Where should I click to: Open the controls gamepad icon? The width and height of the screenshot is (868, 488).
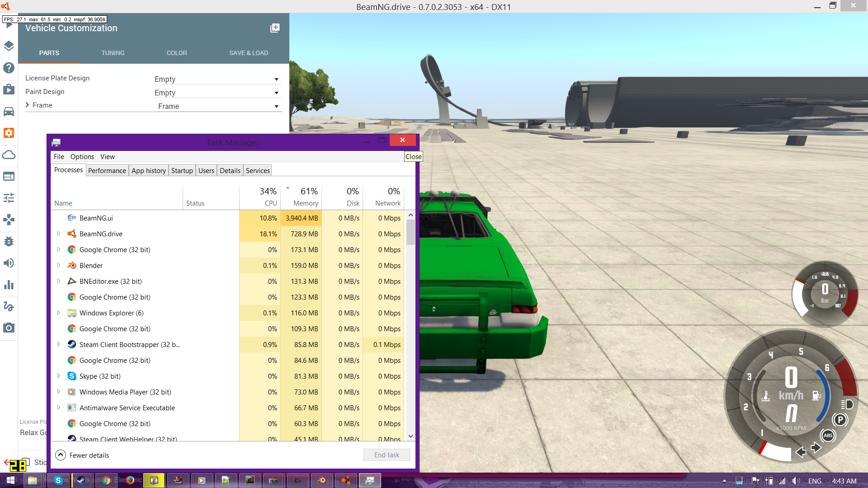pyautogui.click(x=9, y=220)
